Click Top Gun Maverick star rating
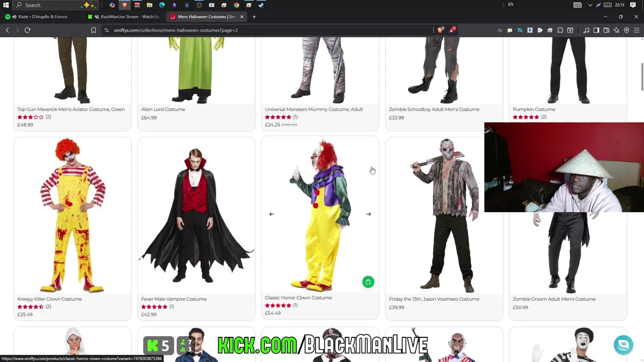644x362 pixels. coord(31,117)
